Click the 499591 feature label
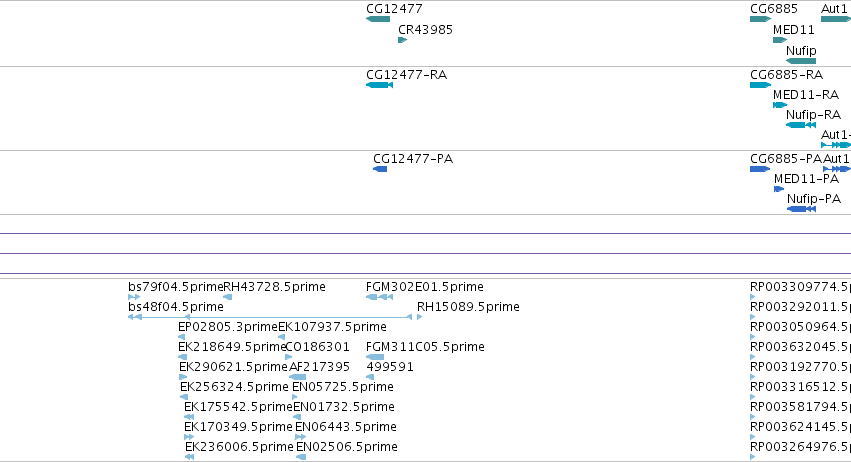The width and height of the screenshot is (851, 462). (390, 367)
